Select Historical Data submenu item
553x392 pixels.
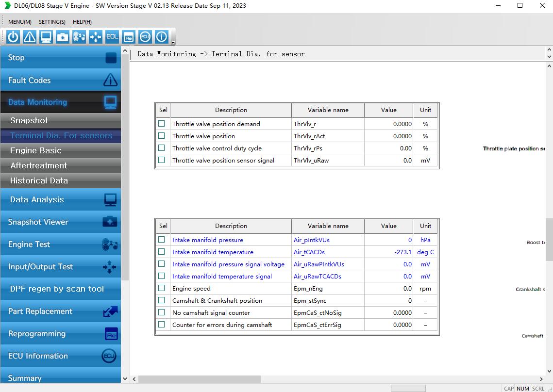pyautogui.click(x=61, y=181)
